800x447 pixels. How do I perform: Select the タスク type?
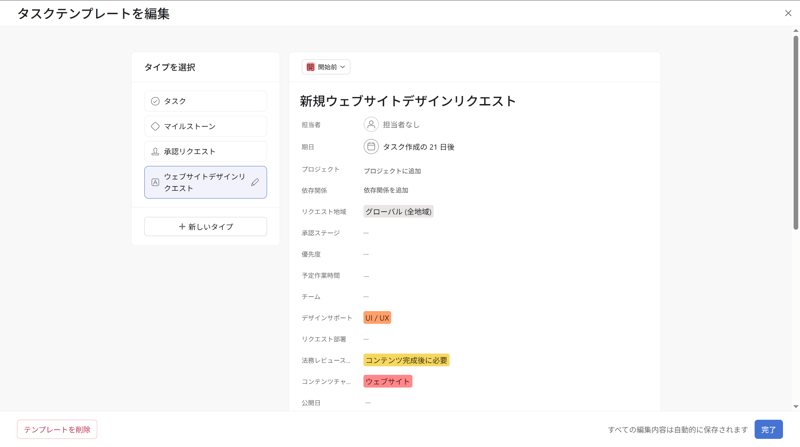[x=206, y=101]
